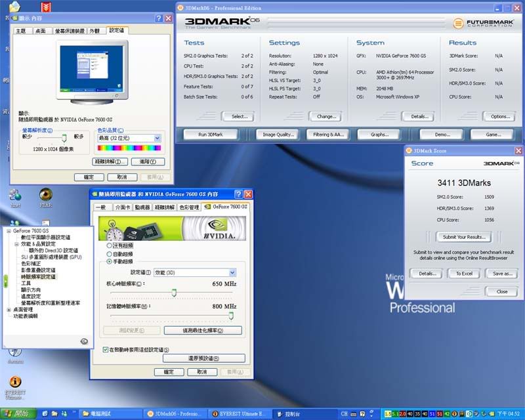The image size is (525, 420).
Task: Click the 3DMark Score window title icon
Action: click(409, 151)
